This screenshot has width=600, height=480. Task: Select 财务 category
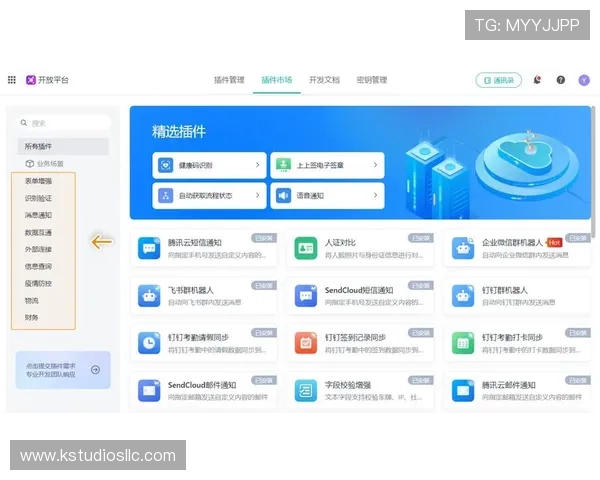pyautogui.click(x=32, y=317)
